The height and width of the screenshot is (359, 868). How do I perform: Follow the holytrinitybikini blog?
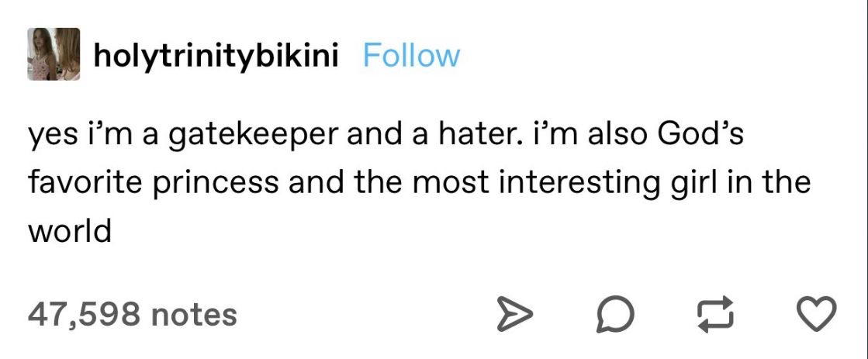[411, 56]
